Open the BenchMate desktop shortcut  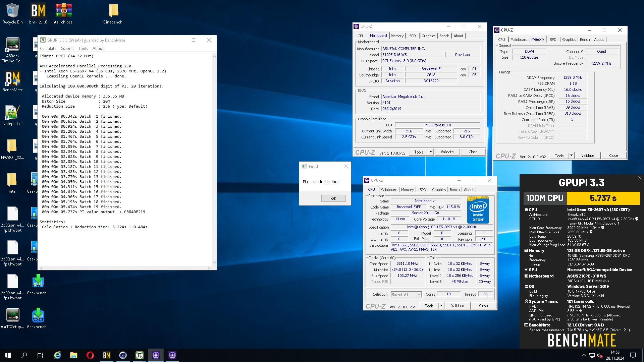tap(12, 81)
